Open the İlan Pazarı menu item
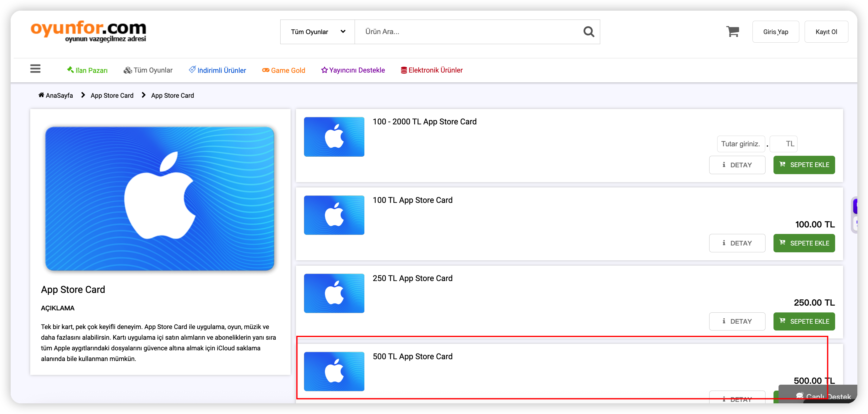This screenshot has height=414, width=868. point(87,70)
